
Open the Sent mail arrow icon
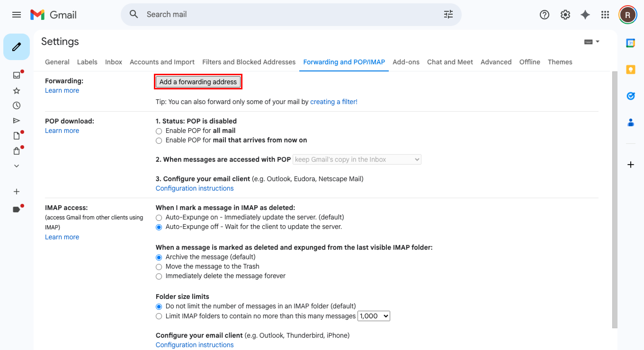pyautogui.click(x=17, y=121)
